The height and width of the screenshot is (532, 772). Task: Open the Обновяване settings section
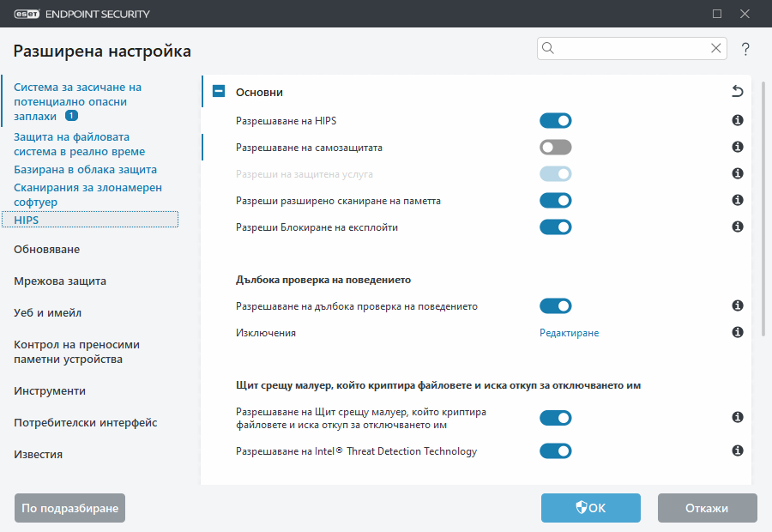47,249
